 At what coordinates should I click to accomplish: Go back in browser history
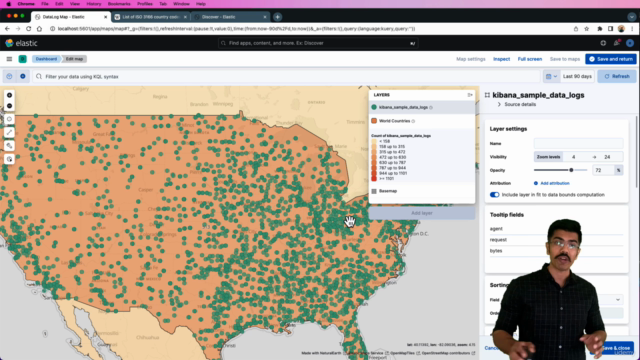[7, 29]
